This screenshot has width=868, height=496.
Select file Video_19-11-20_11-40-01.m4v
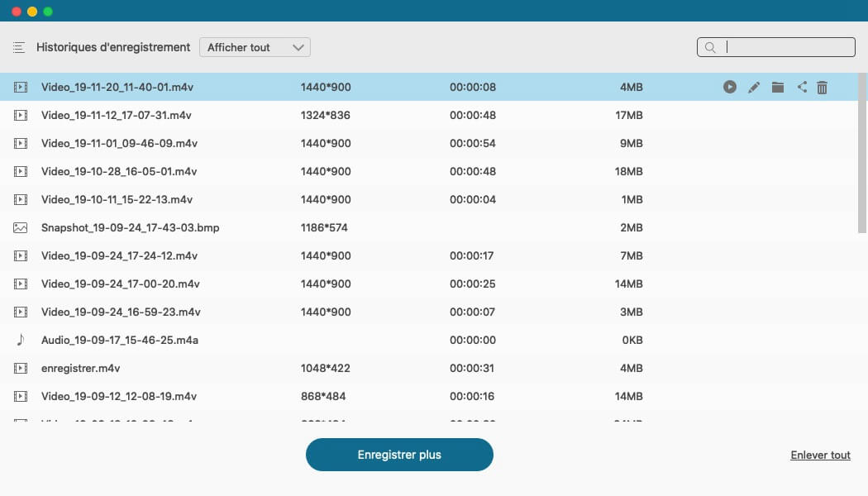pyautogui.click(x=117, y=87)
